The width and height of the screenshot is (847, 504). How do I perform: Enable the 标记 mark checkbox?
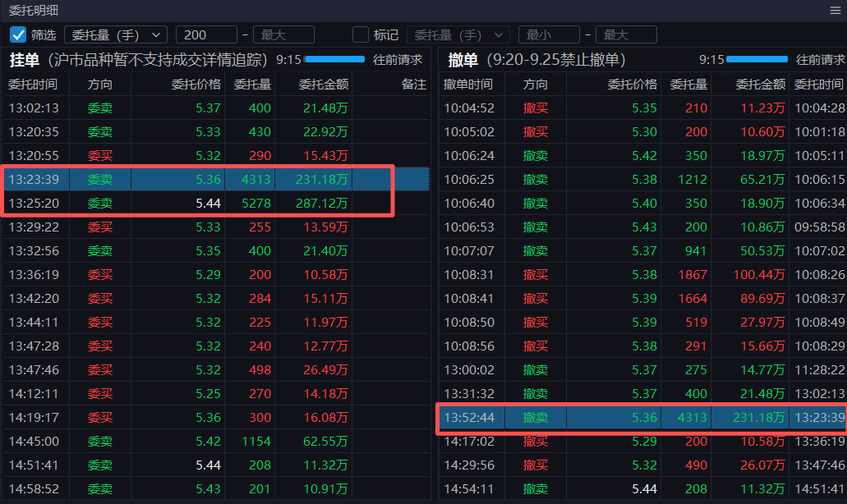click(x=361, y=34)
